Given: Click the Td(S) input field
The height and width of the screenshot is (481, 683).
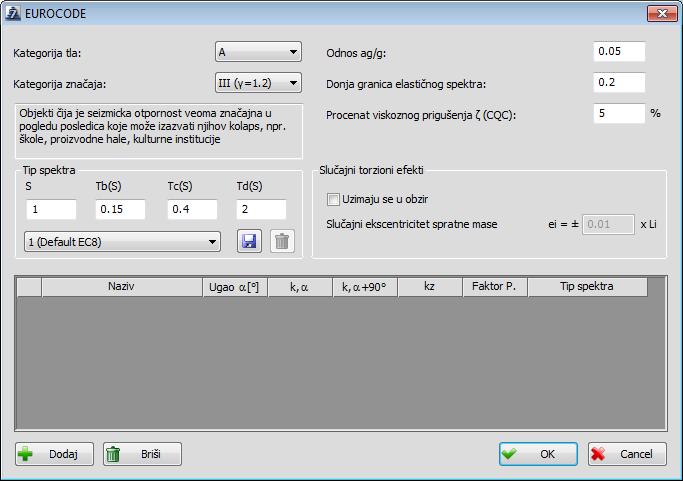Looking at the screenshot, I should (x=261, y=210).
